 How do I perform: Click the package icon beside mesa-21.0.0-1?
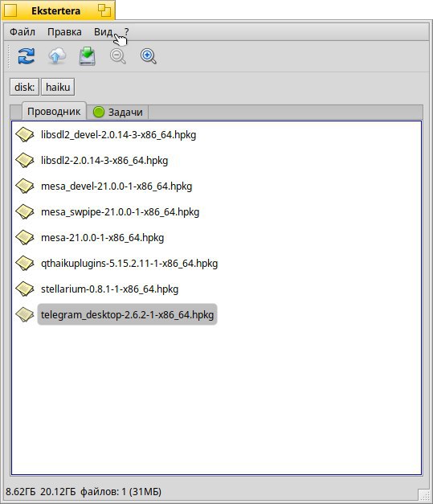(x=25, y=238)
